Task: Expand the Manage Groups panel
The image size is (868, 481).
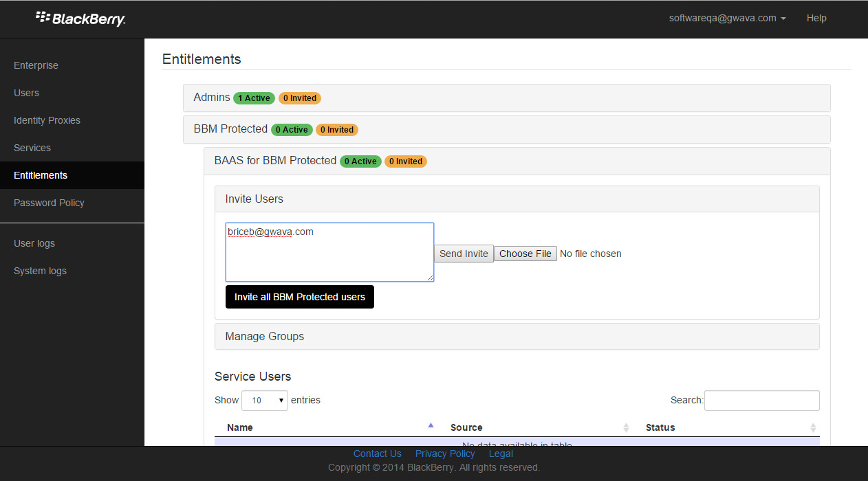Action: tap(265, 337)
